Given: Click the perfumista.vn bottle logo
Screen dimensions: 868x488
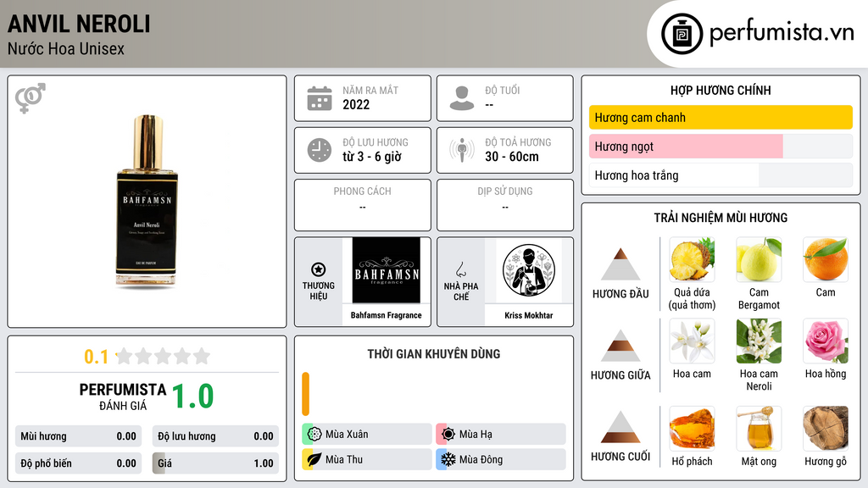Looking at the screenshot, I should [682, 34].
